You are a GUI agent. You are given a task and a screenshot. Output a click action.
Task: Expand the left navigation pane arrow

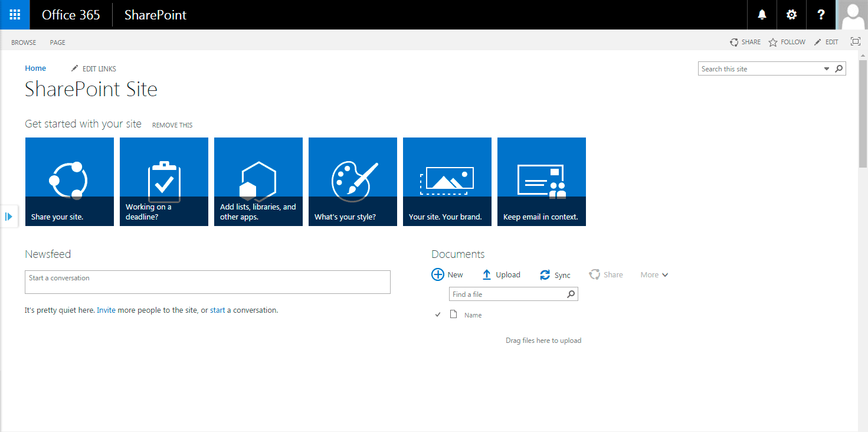[9, 217]
